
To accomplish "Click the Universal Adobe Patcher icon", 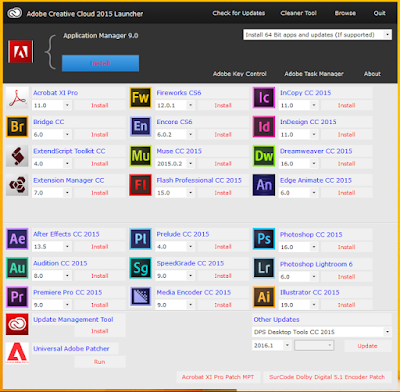I will pyautogui.click(x=17, y=353).
